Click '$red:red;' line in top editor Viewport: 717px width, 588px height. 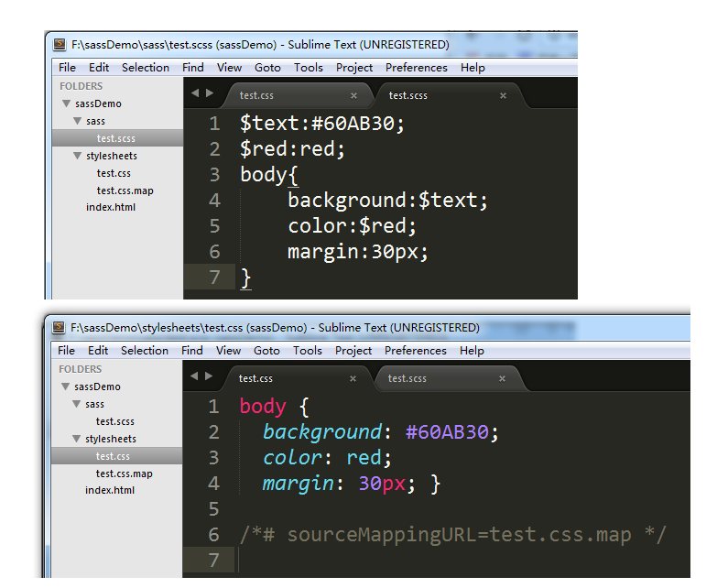(292, 149)
